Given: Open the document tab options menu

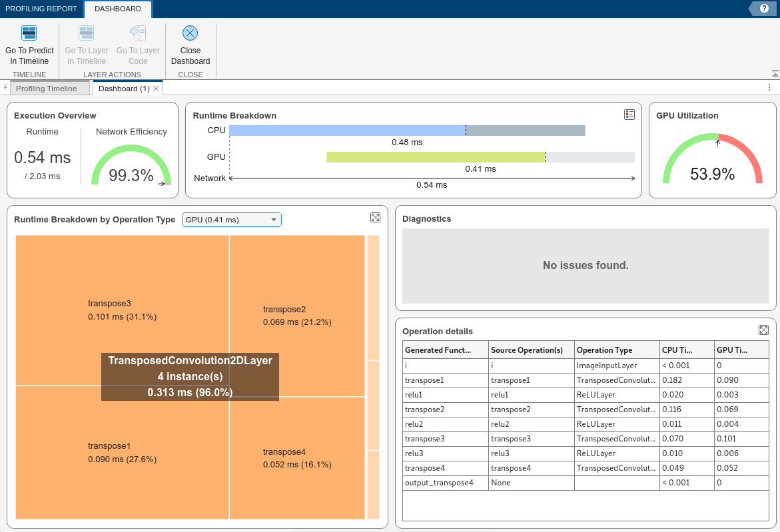Looking at the screenshot, I should coord(769,88).
